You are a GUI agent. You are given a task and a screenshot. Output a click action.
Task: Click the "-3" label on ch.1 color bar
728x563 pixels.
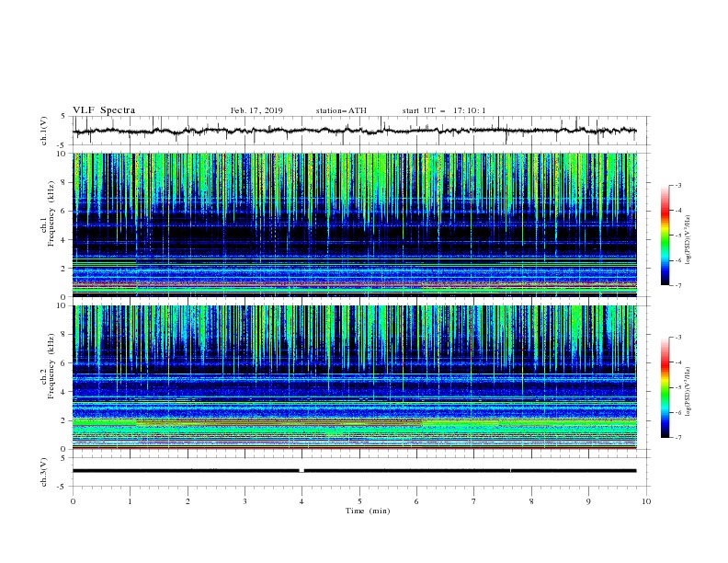point(678,185)
